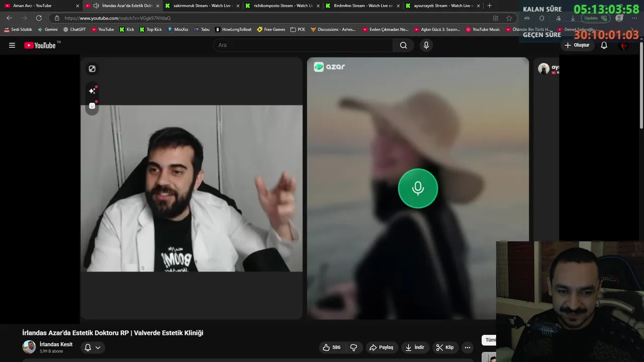Open the more actions three-dot menu
The image size is (644, 362).
pos(467,347)
